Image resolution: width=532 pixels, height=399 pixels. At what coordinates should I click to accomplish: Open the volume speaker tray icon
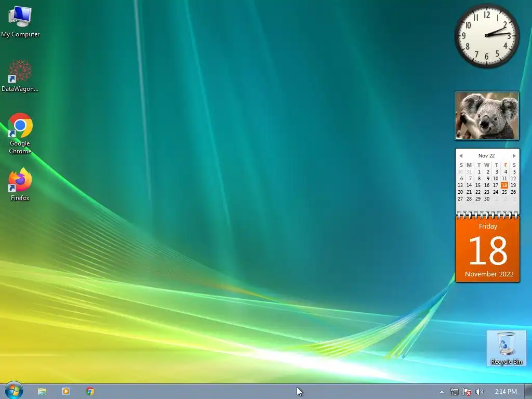479,392
